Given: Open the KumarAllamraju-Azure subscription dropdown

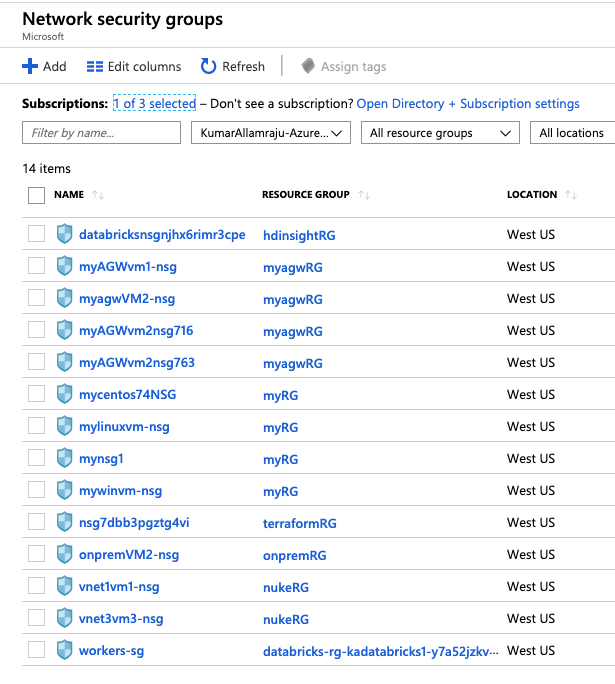Looking at the screenshot, I should [271, 133].
